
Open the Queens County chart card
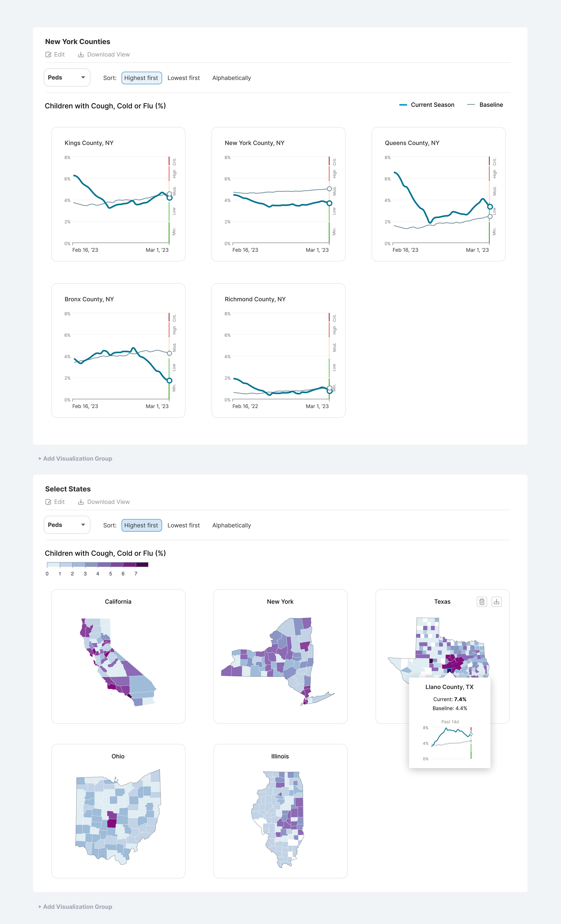(x=438, y=194)
